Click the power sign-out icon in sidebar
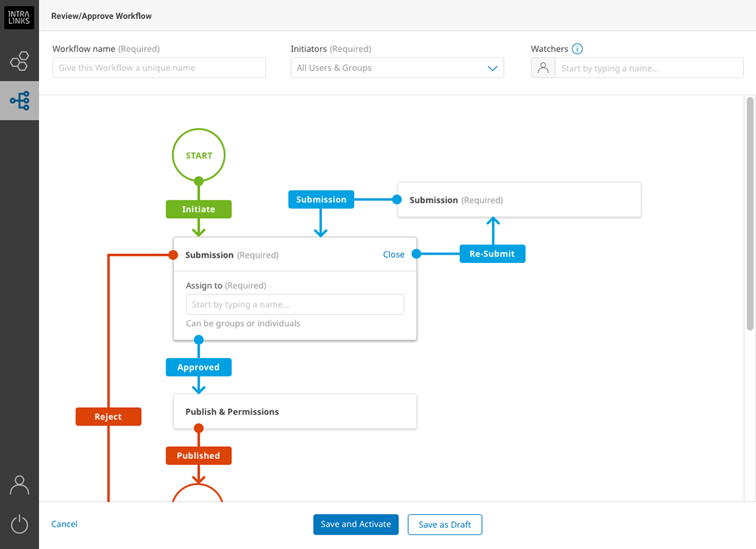 pos(19,524)
